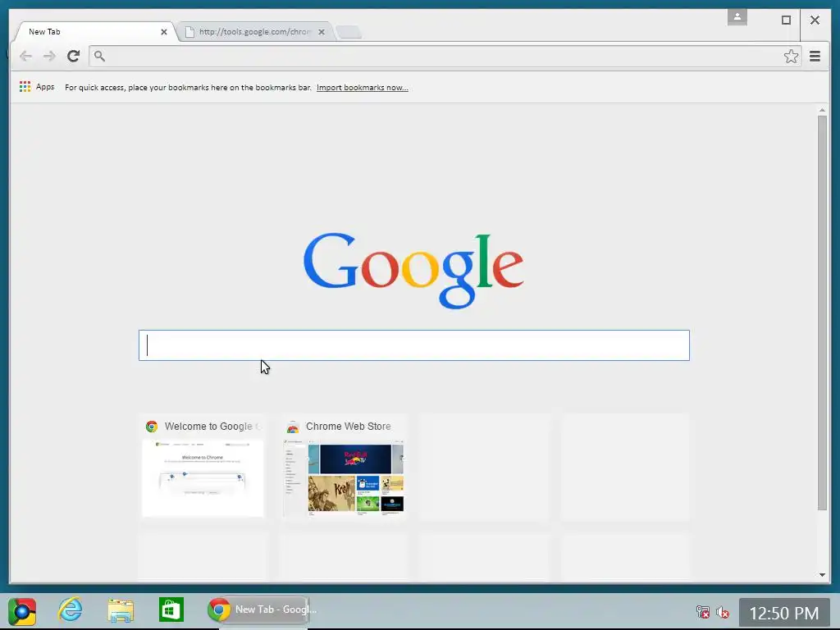The width and height of the screenshot is (840, 630).
Task: Click the Google search box
Action: [414, 345]
